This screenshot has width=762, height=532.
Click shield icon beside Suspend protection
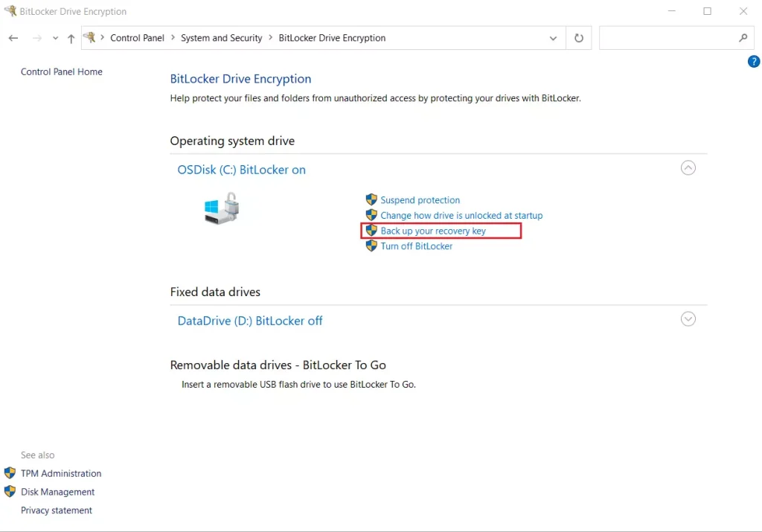371,199
